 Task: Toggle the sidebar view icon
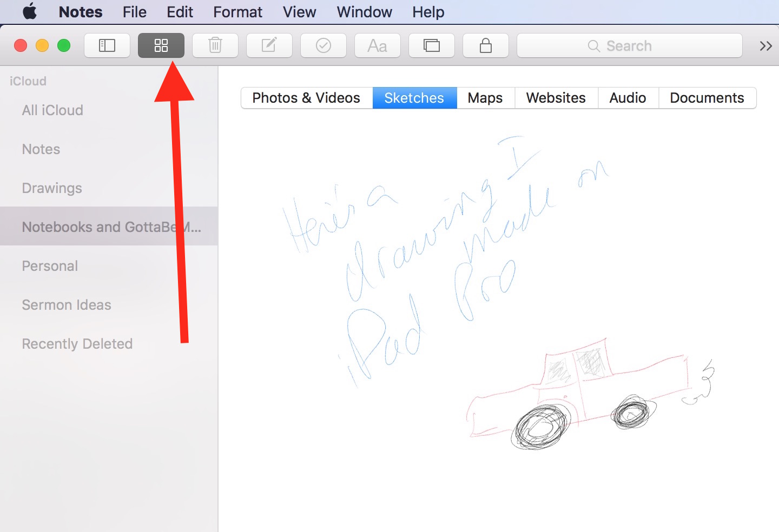(x=107, y=45)
